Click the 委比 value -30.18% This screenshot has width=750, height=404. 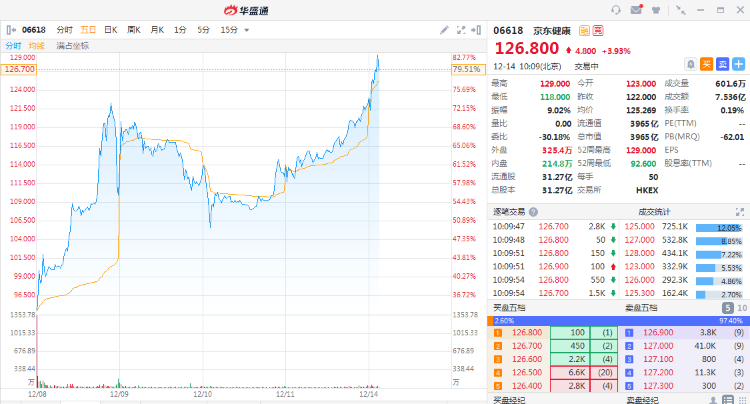(555, 137)
